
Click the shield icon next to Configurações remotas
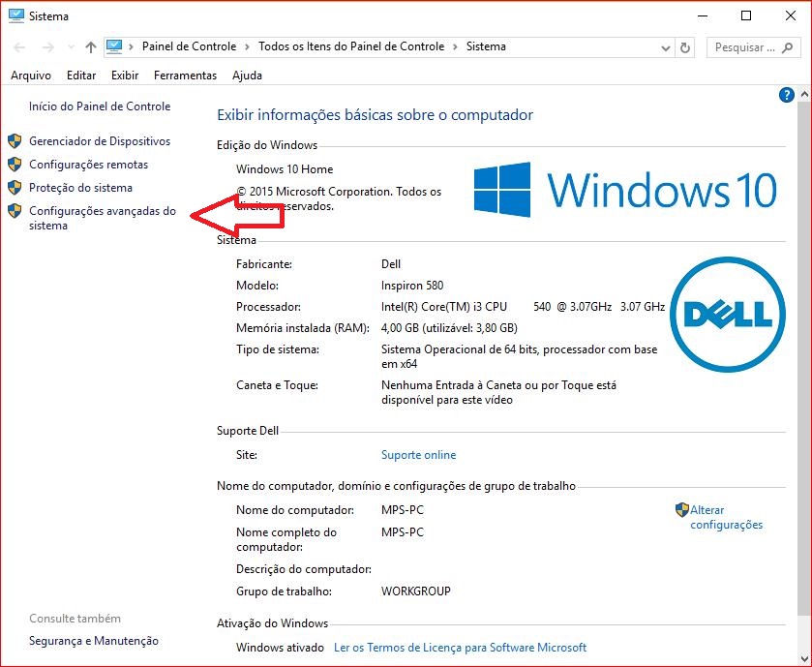point(14,164)
